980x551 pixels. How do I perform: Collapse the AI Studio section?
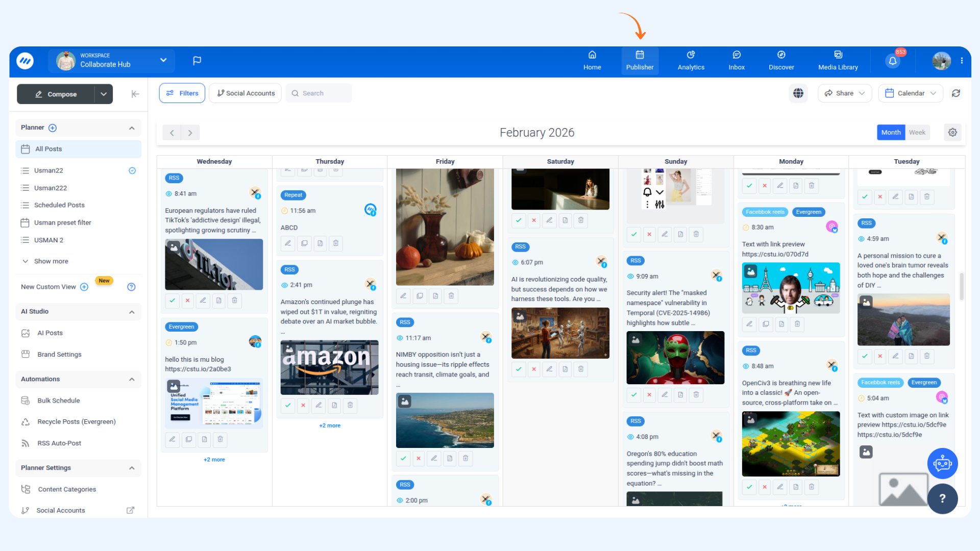pos(132,312)
